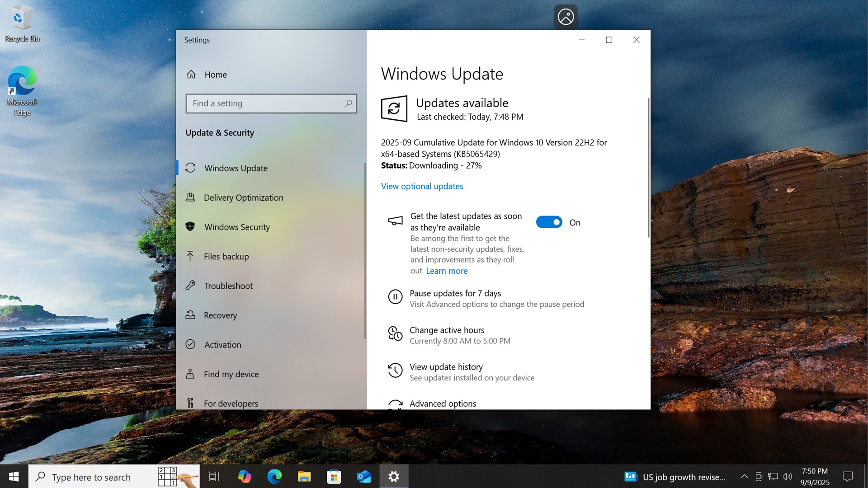Viewport: 868px width, 488px height.
Task: Open Outlook from the taskbar
Action: (x=363, y=476)
